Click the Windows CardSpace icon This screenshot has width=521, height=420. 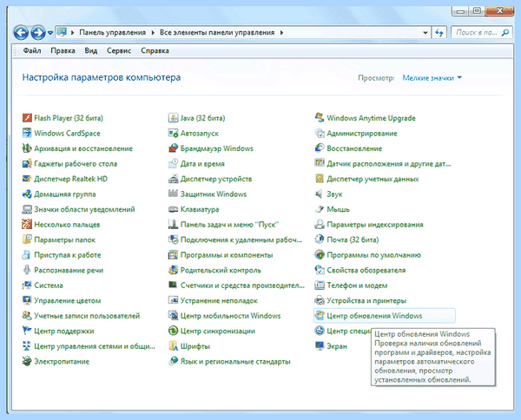27,133
